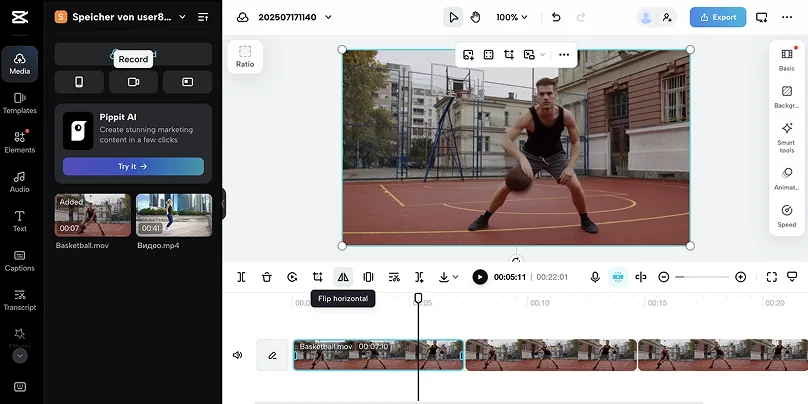The height and width of the screenshot is (404, 808).
Task: Activate the hand pan tool
Action: [475, 17]
